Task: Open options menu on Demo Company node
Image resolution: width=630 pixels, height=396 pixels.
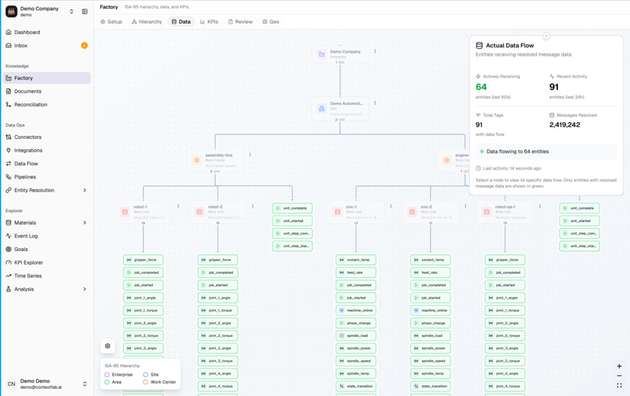Action: pyautogui.click(x=375, y=51)
